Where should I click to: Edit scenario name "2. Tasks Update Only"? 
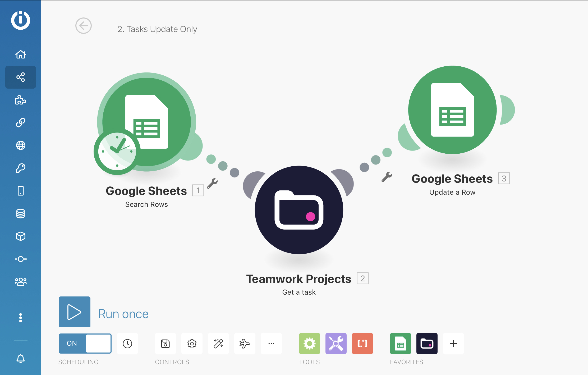tap(157, 29)
